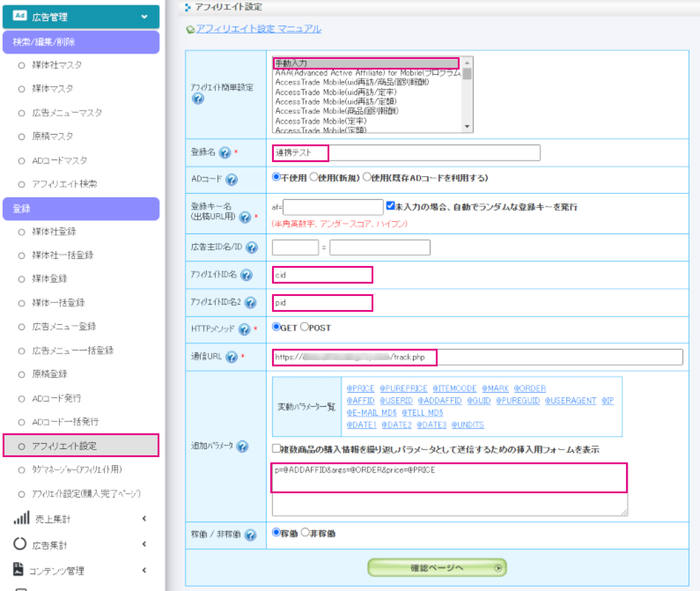This screenshot has height=591, width=700.
Task: Toggle automatic random registration key checkbox
Action: (x=390, y=206)
